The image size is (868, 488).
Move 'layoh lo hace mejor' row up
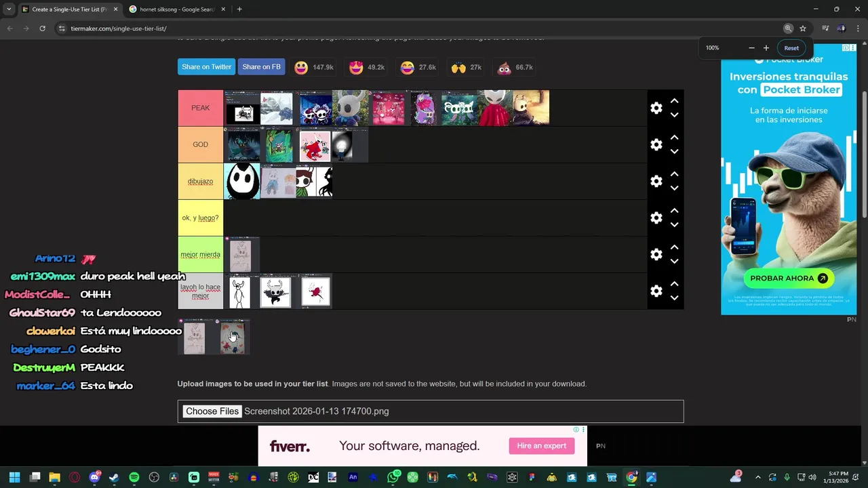[x=674, y=283]
